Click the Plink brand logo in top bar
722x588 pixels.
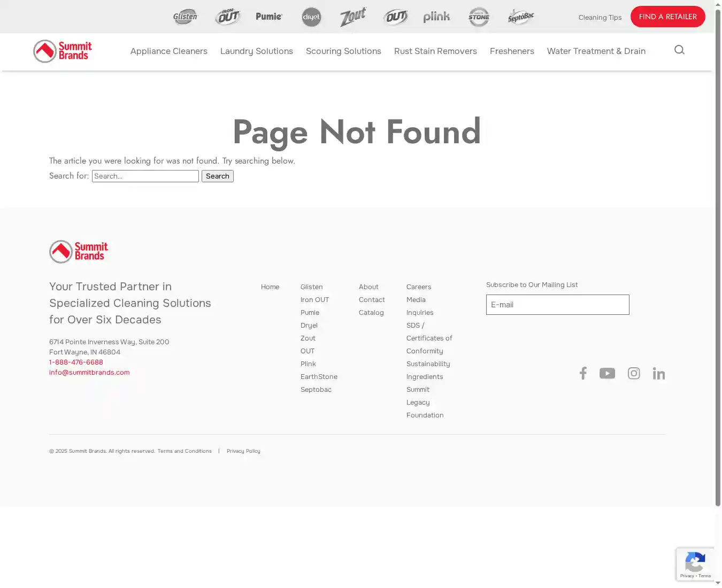click(436, 17)
